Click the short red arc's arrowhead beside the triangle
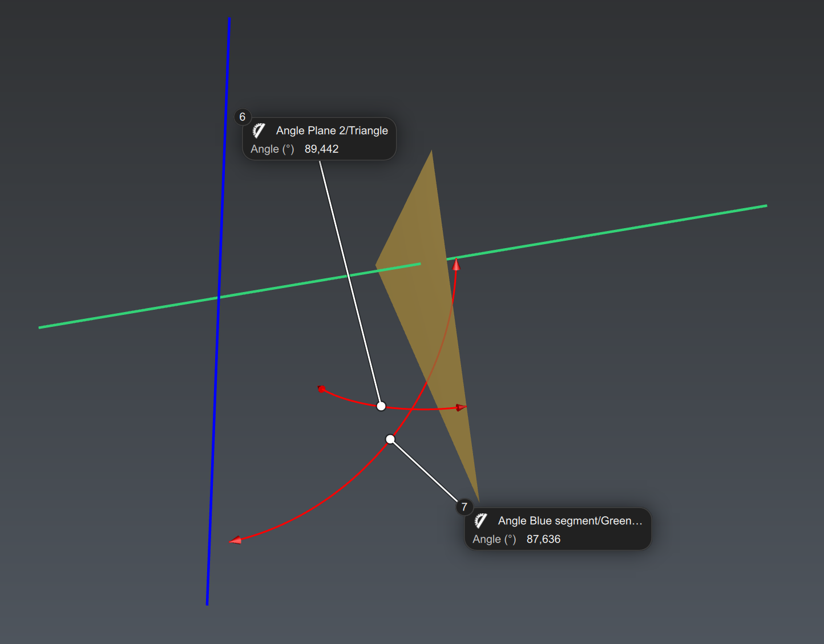824x644 pixels. point(461,407)
